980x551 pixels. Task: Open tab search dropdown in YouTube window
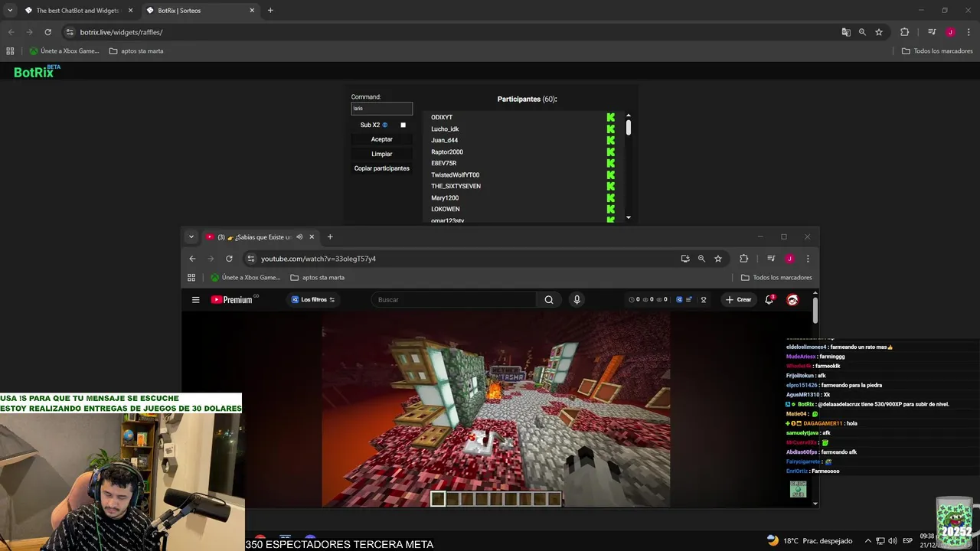191,237
